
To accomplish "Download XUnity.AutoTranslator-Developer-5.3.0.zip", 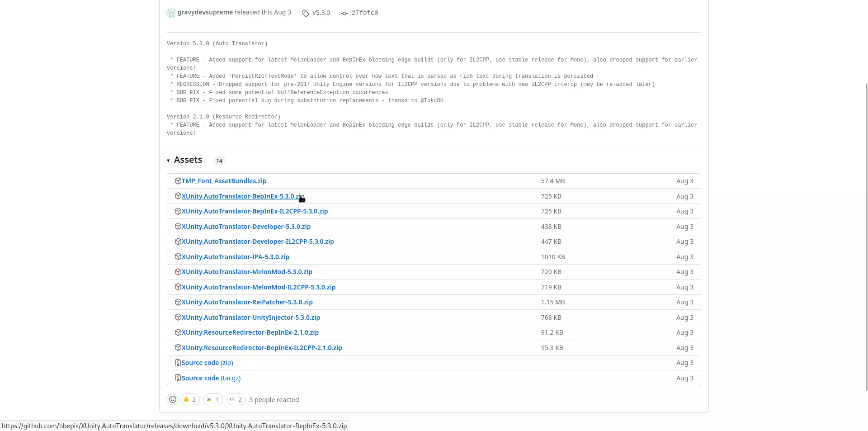I will click(246, 227).
